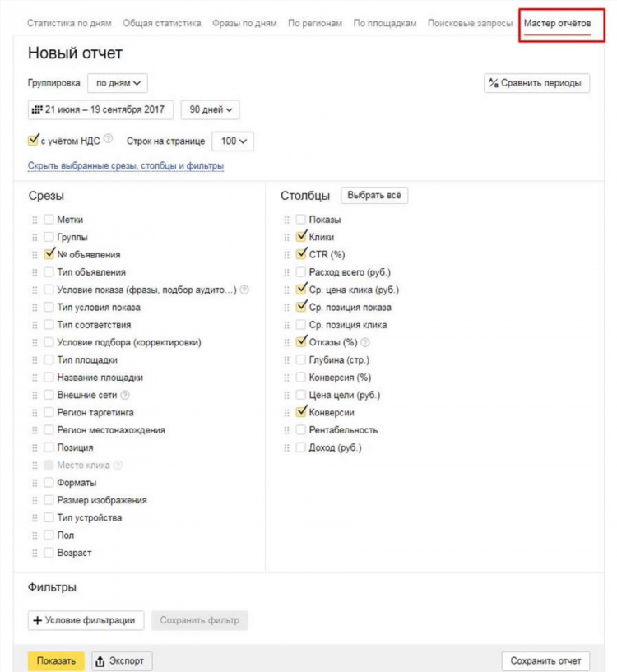Screen dimensions: 617x672
Task: Click the Экспорт button
Action: 122,660
